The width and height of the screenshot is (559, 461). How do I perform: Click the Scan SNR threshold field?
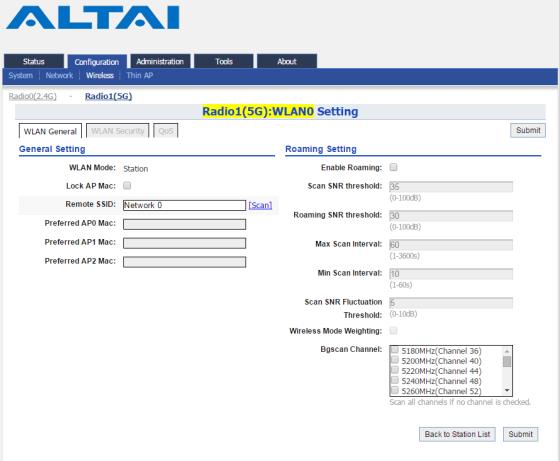click(x=451, y=186)
